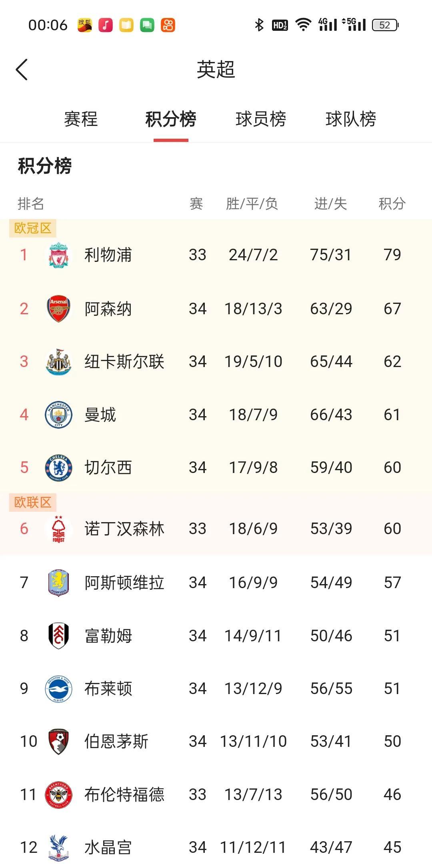The image size is (432, 868).
Task: Tap the Manchester City logo
Action: point(59,415)
